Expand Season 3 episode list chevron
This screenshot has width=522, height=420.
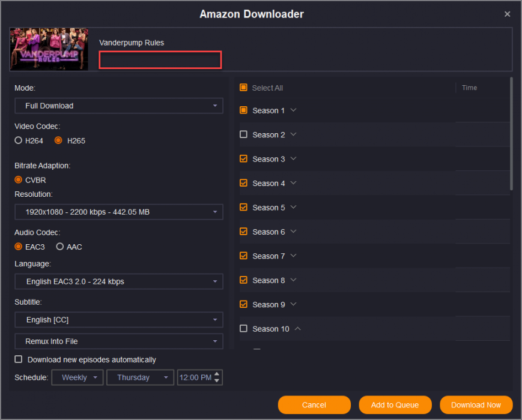[293, 158]
